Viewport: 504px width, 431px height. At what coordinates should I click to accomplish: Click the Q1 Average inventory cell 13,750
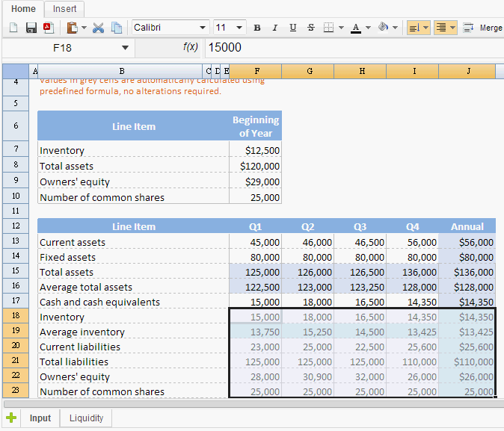[256, 332]
